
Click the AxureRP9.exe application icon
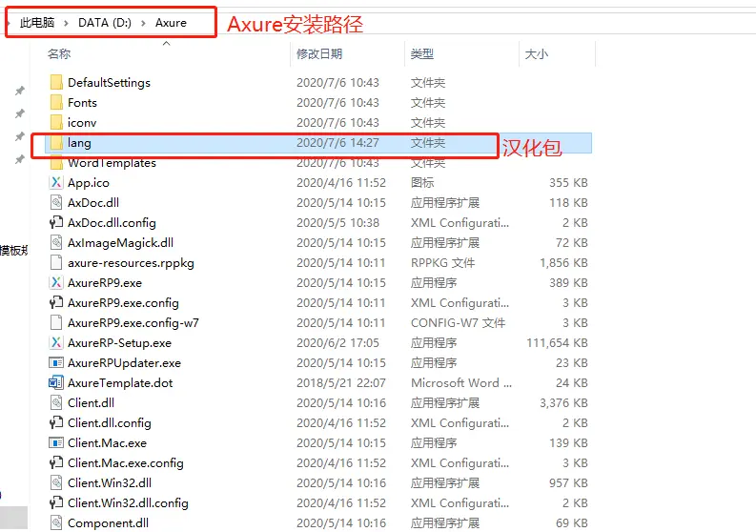point(56,282)
